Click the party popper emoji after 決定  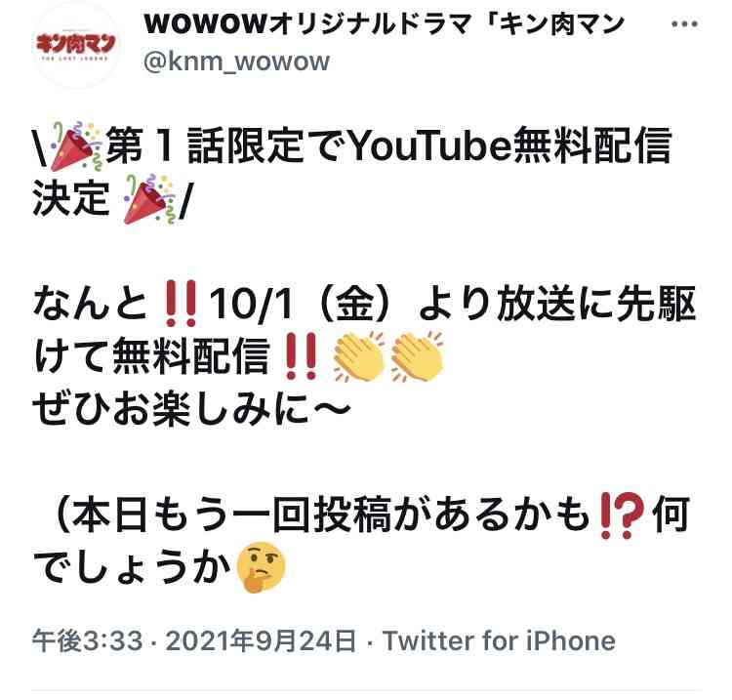pos(149,199)
